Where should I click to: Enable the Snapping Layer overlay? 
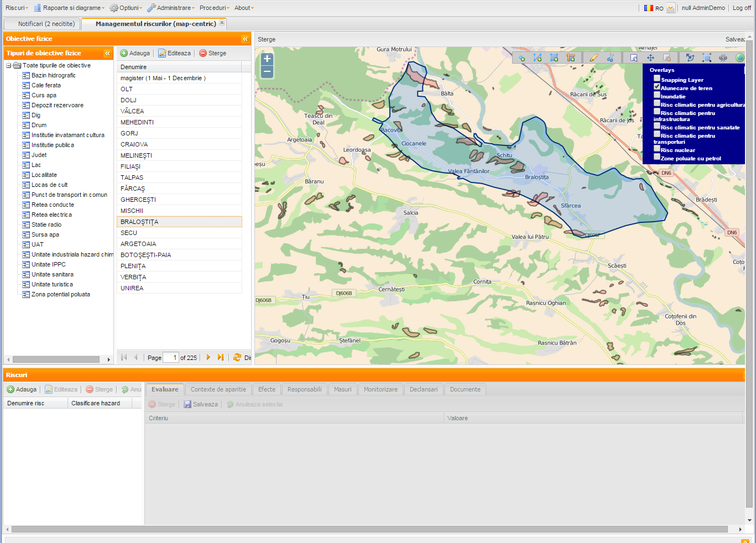(657, 79)
